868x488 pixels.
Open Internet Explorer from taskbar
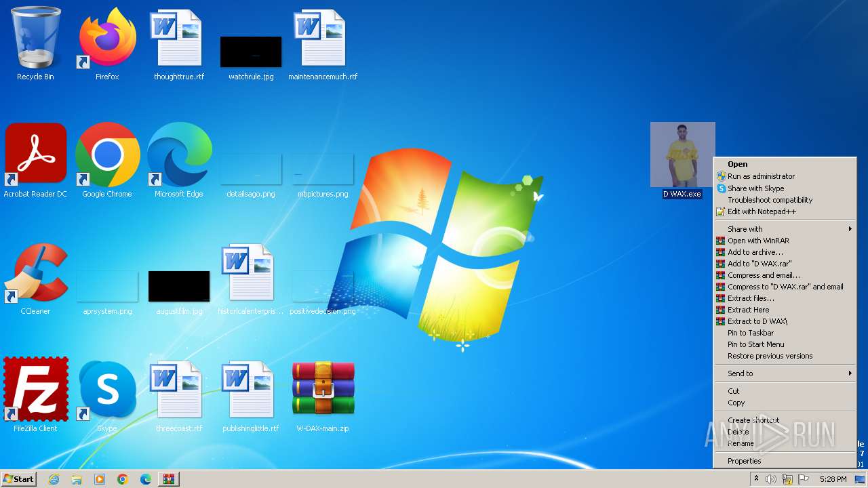54,479
